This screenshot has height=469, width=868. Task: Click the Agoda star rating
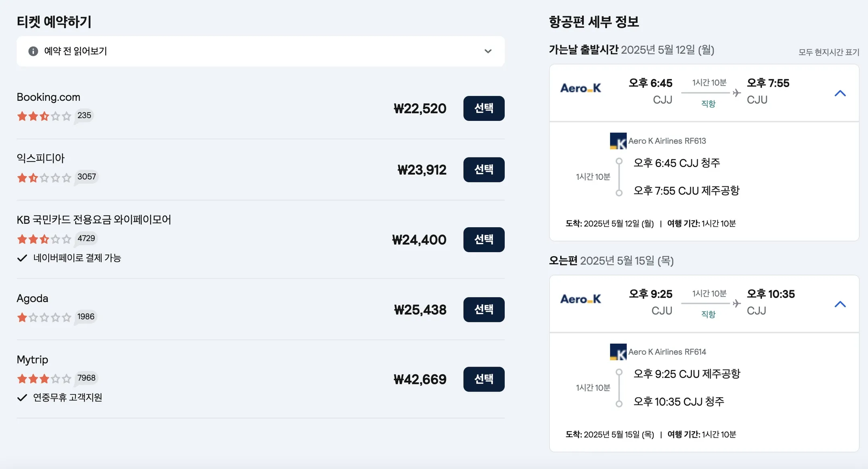(44, 318)
